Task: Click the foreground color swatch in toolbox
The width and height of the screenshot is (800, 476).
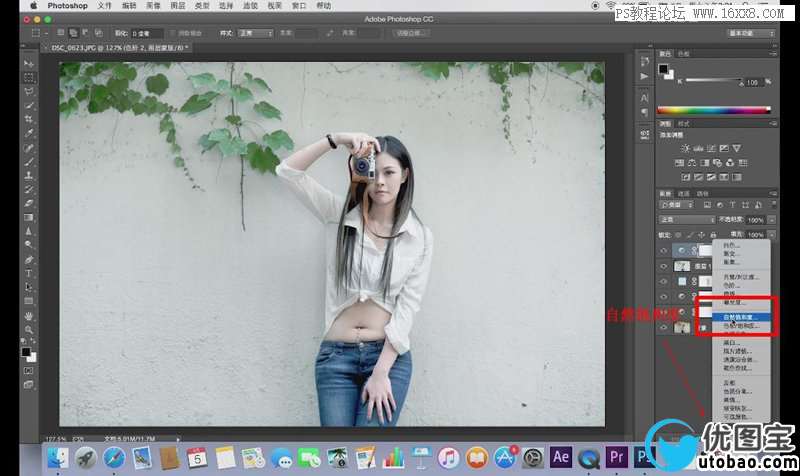Action: 26,352
